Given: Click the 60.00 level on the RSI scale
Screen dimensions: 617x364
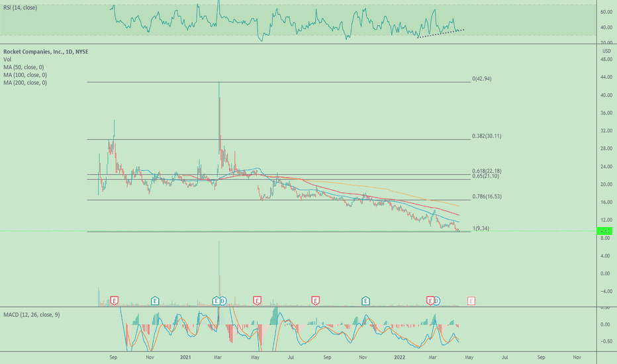Looking at the screenshot, I should [606, 12].
